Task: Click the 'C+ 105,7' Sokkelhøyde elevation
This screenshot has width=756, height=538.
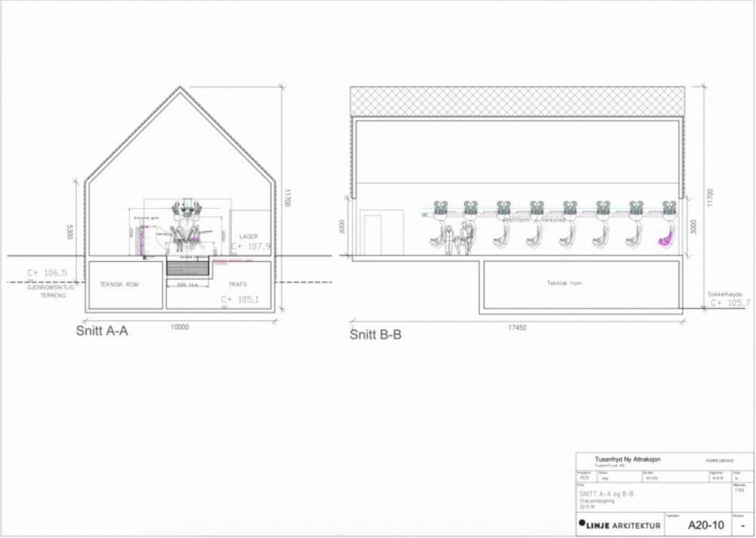Action: coord(728,303)
